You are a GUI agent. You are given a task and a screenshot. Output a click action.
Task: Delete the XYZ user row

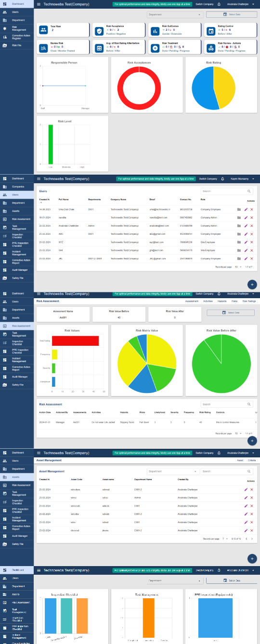point(251,242)
